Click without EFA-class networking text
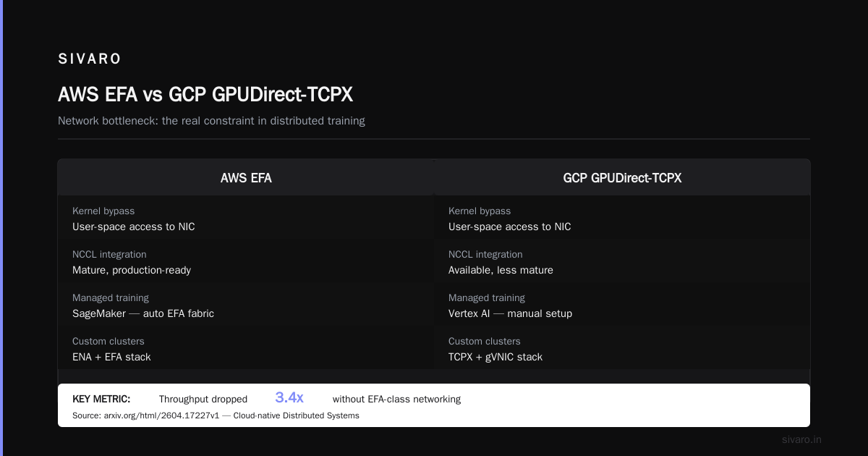 [x=396, y=399]
